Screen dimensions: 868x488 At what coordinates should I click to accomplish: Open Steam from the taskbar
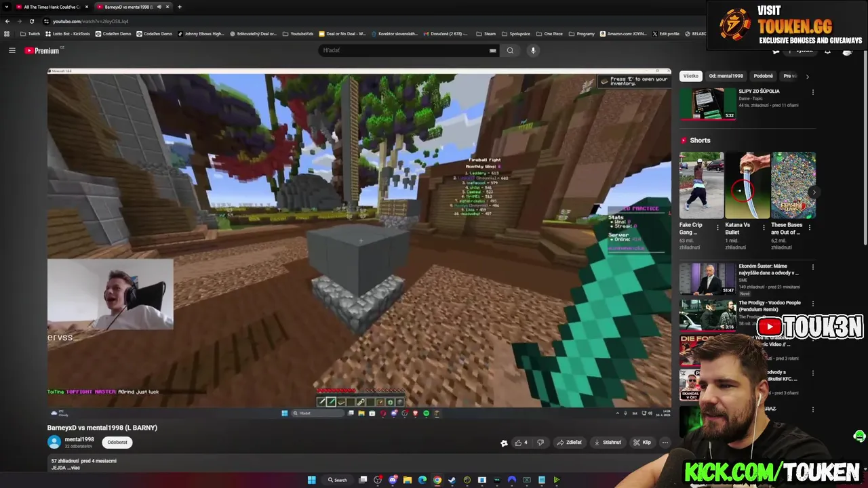pyautogui.click(x=452, y=480)
